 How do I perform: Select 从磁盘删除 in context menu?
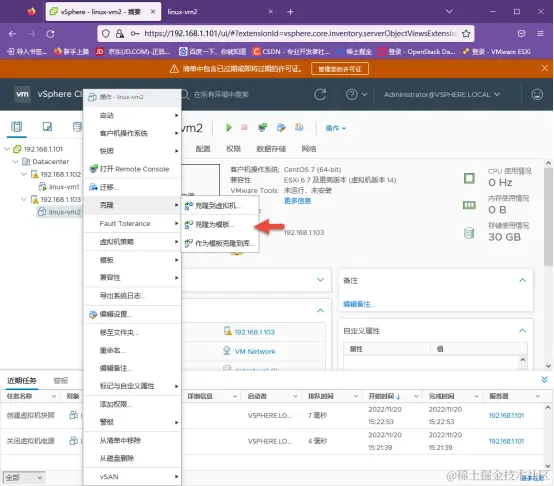tap(132, 458)
